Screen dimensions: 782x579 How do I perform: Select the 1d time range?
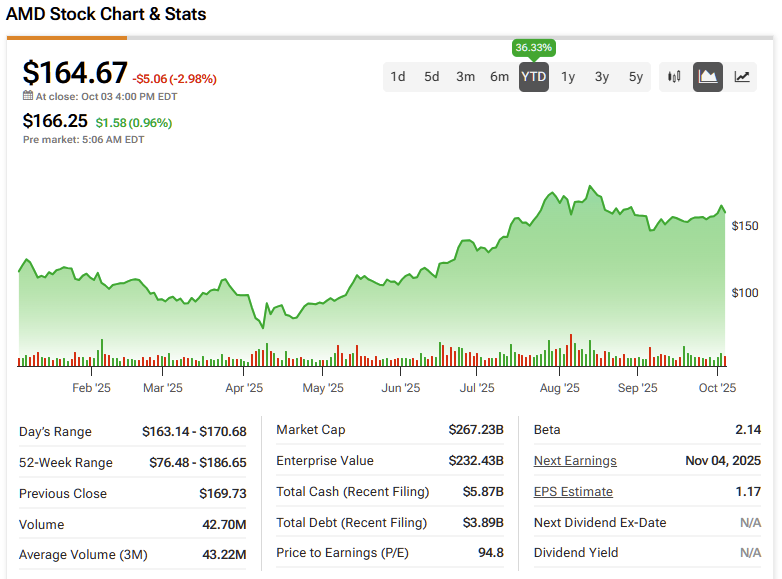click(x=398, y=77)
